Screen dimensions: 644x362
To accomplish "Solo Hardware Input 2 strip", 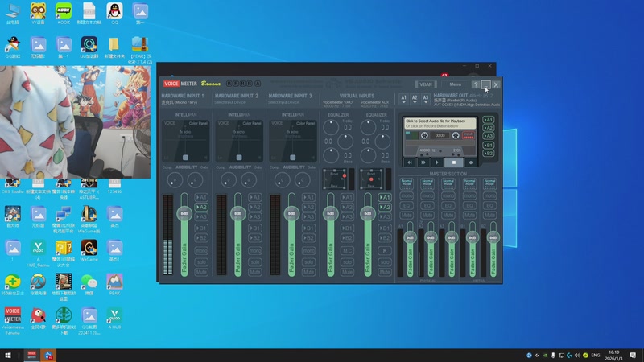I will tap(254, 262).
